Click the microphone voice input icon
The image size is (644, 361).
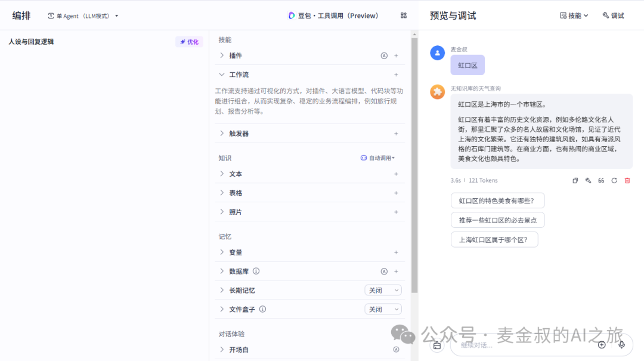pyautogui.click(x=621, y=344)
